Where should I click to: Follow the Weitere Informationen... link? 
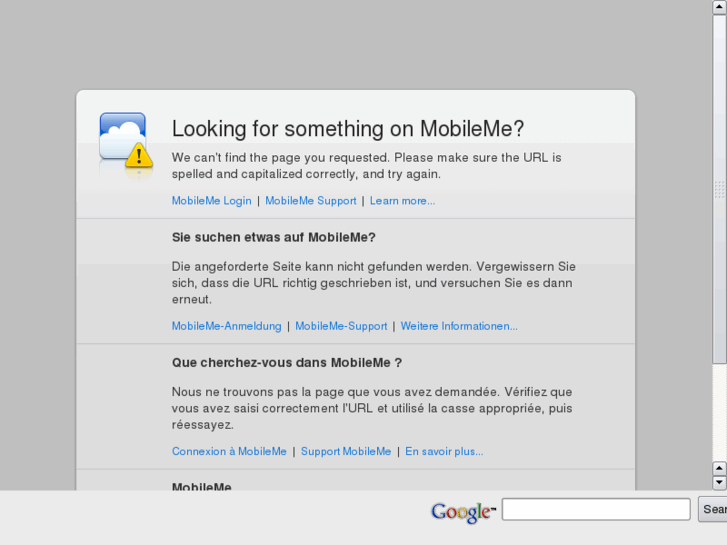pyautogui.click(x=459, y=326)
